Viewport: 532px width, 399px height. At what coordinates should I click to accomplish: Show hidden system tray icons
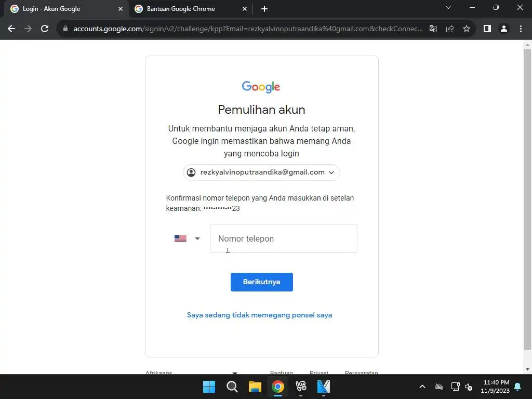coord(422,387)
